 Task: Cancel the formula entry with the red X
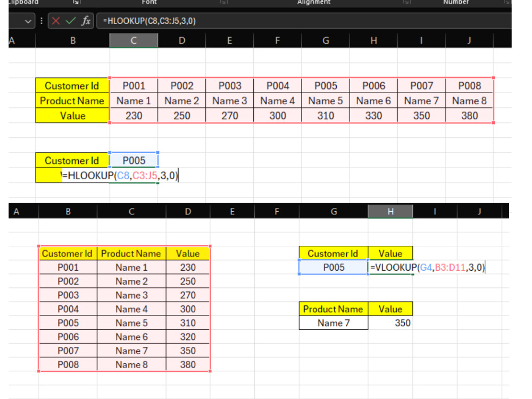(x=56, y=21)
